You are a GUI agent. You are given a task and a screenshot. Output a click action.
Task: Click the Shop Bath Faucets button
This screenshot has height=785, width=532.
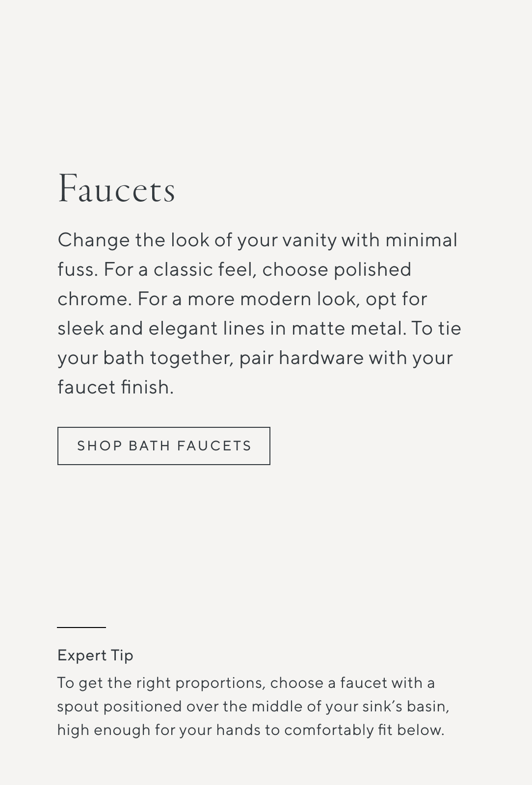163,446
